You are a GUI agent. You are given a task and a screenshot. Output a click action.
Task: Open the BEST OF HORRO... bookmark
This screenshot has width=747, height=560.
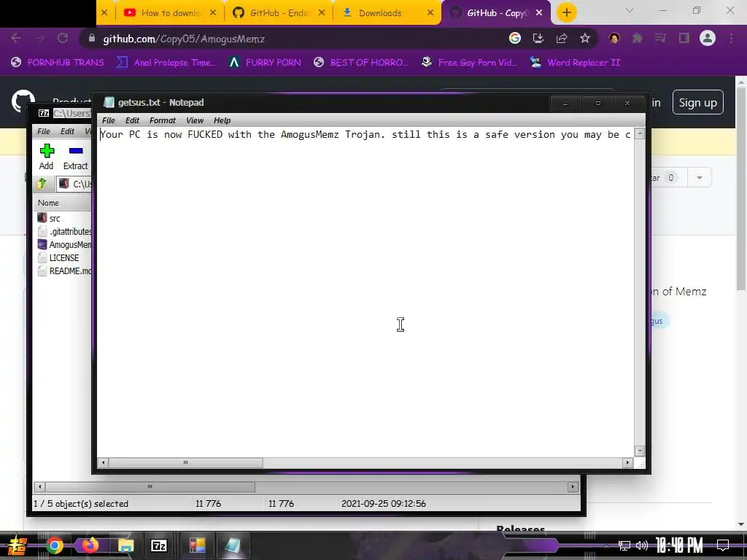tap(361, 63)
